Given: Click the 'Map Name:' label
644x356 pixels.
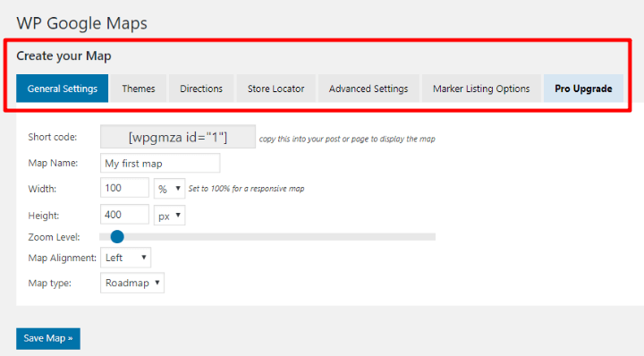Looking at the screenshot, I should (53, 163).
